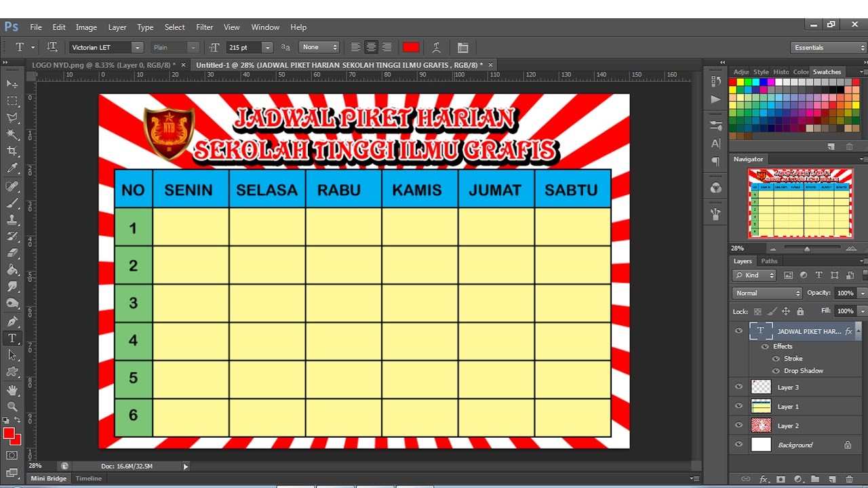Toggle all Effects visibility eye
The height and width of the screenshot is (488, 868).
(765, 346)
